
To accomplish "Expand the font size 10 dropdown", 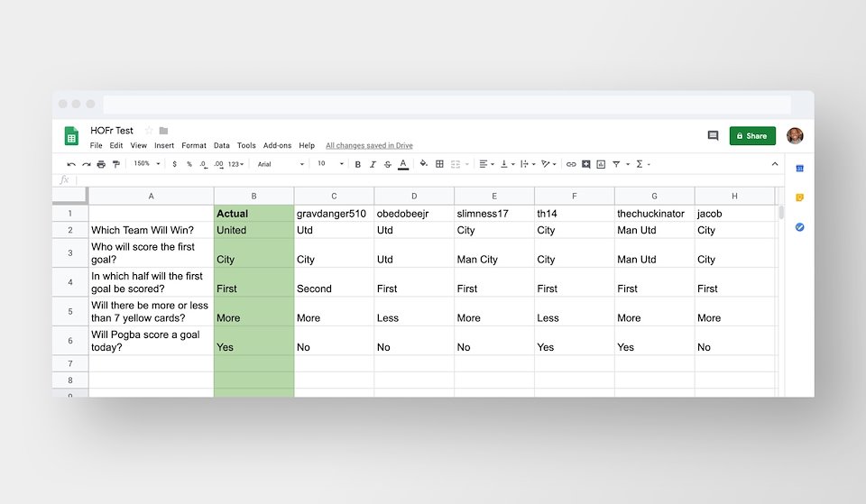I will pyautogui.click(x=330, y=164).
